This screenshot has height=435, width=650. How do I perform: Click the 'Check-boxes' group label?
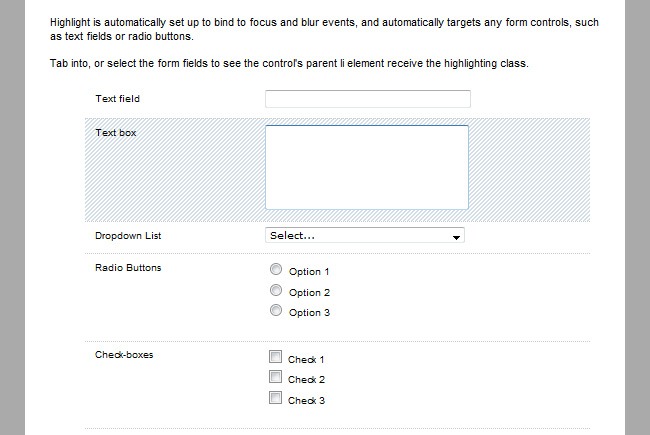(x=124, y=355)
